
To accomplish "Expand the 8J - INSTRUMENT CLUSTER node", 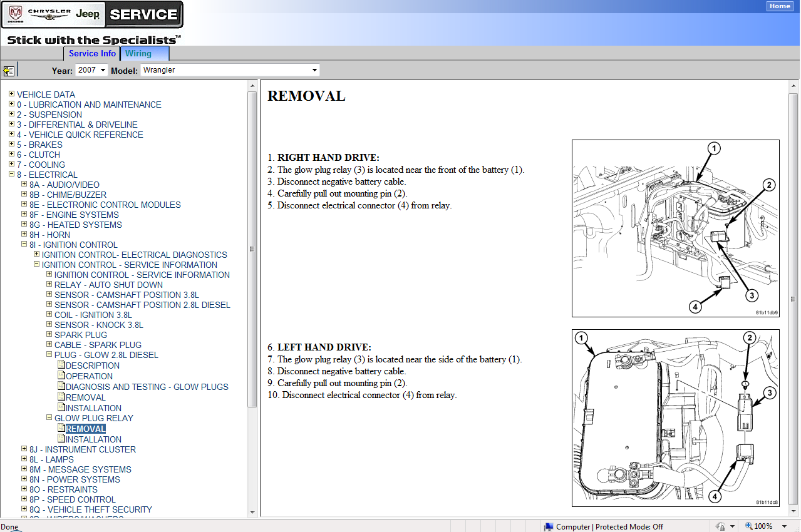I will tap(24, 449).
